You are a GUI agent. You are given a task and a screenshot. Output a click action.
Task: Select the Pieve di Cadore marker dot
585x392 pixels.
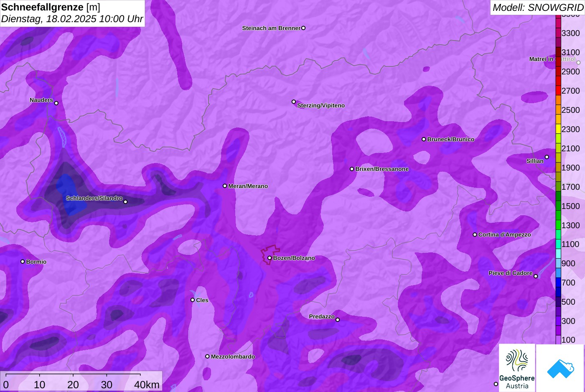(536, 276)
